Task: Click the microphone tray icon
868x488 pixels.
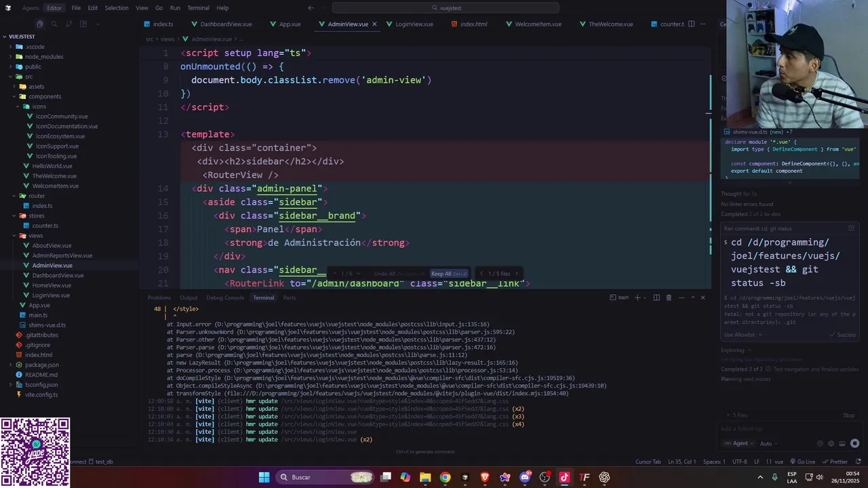Action: pyautogui.click(x=774, y=477)
